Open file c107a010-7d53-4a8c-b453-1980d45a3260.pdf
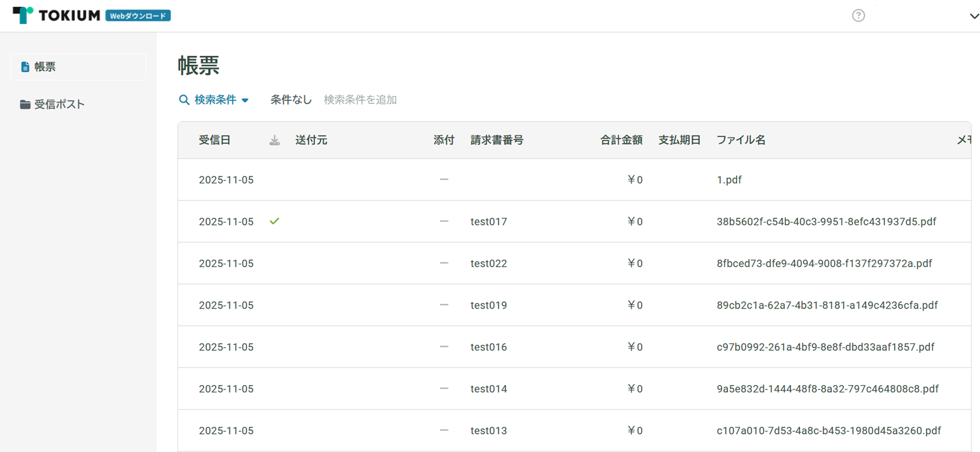 point(828,431)
